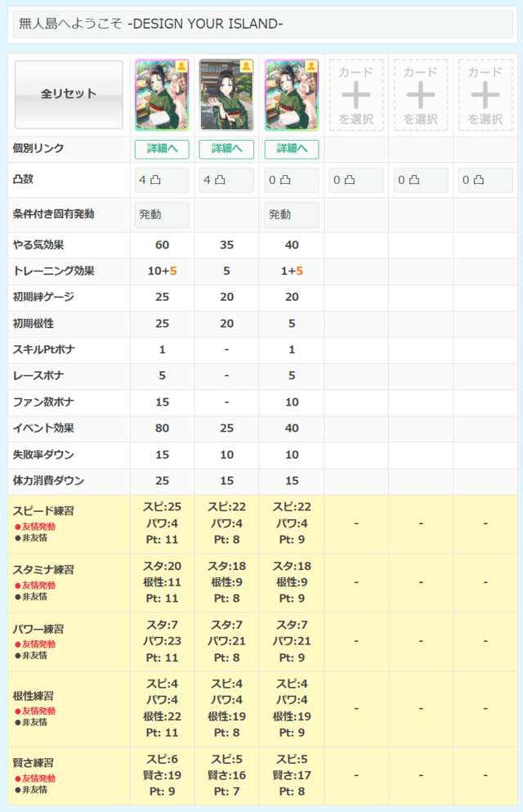This screenshot has width=523, height=812.
Task: Toggle 発動 condition for third card
Action: [x=291, y=215]
